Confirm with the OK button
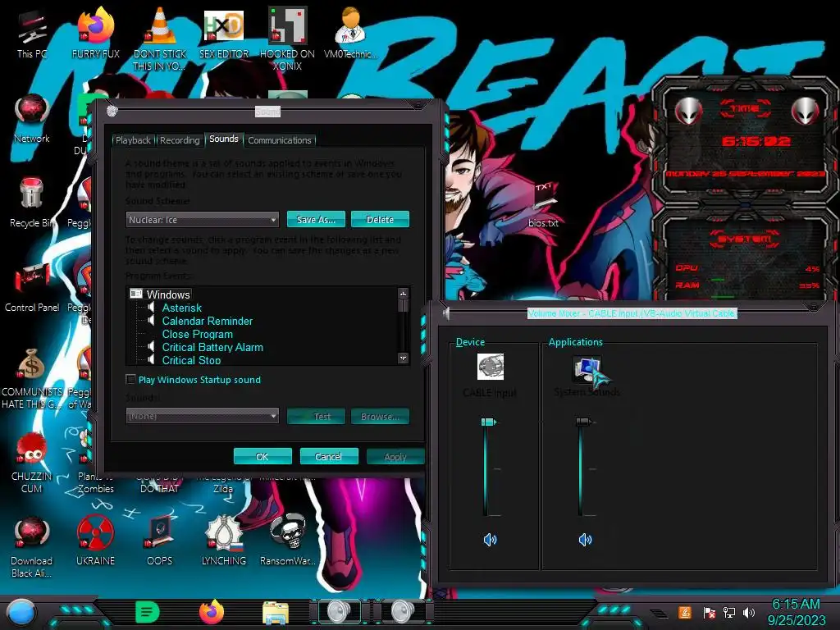840x630 pixels. [x=262, y=456]
